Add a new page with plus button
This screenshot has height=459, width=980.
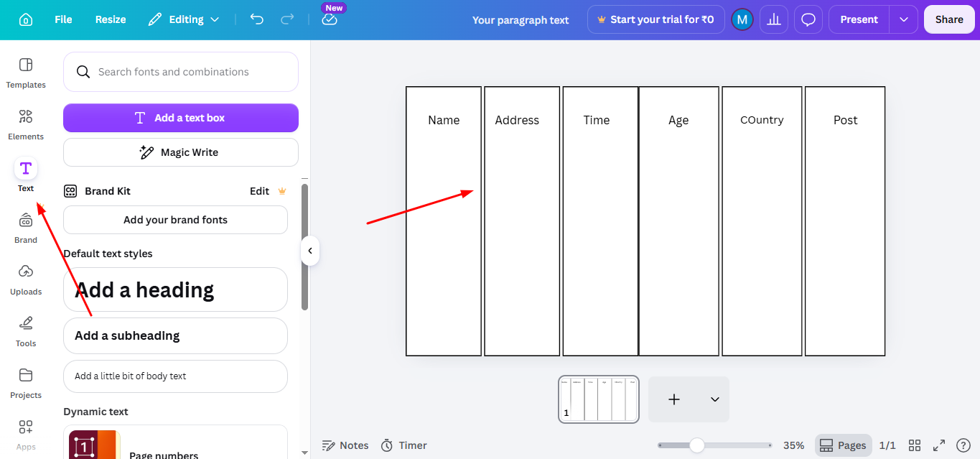click(674, 399)
